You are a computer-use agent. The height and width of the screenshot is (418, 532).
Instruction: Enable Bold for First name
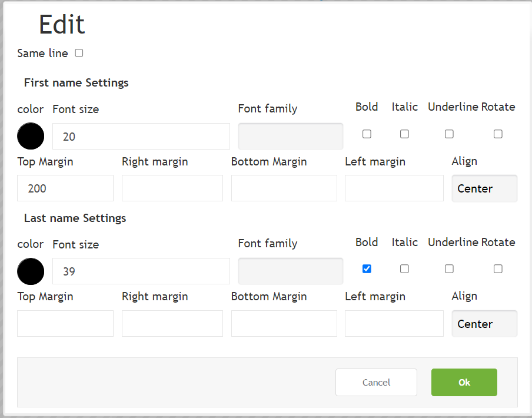tap(367, 134)
